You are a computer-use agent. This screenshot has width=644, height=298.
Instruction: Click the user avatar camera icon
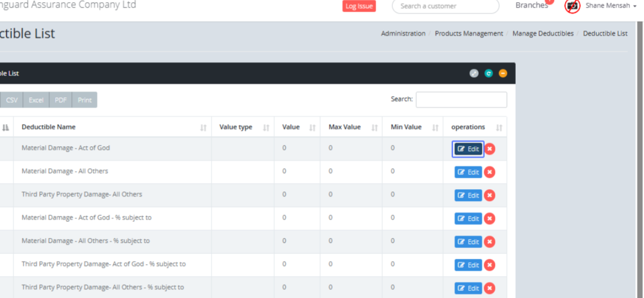pyautogui.click(x=573, y=6)
